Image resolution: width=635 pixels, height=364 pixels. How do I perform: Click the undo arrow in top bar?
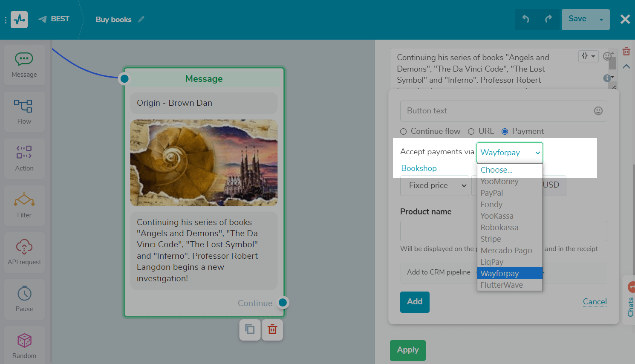point(526,19)
